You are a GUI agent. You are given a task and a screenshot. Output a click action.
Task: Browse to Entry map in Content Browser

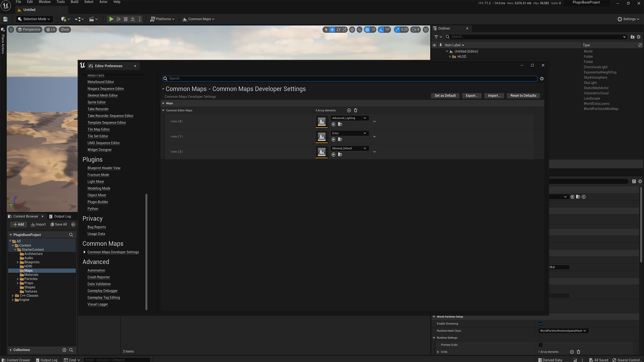tap(340, 139)
